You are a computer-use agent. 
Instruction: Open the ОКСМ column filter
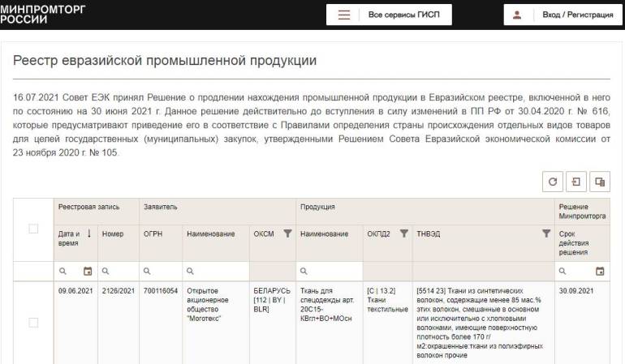[287, 233]
